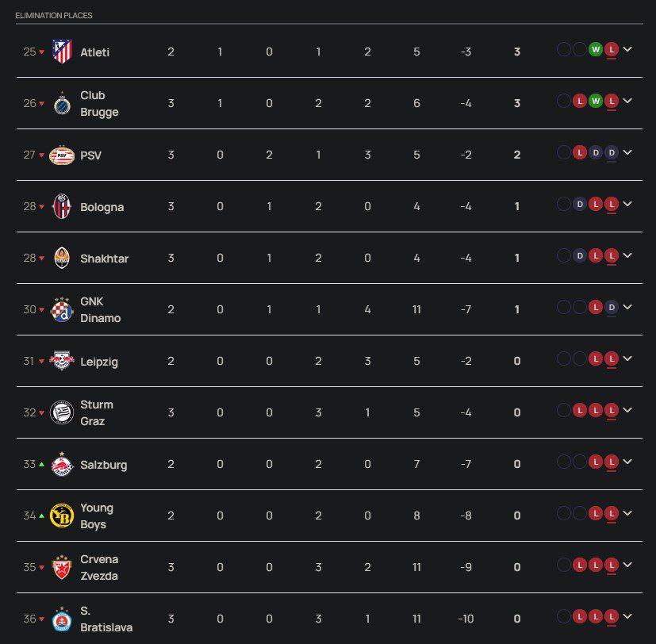Image resolution: width=656 pixels, height=644 pixels.
Task: Open the Leipzig team name link
Action: click(101, 362)
